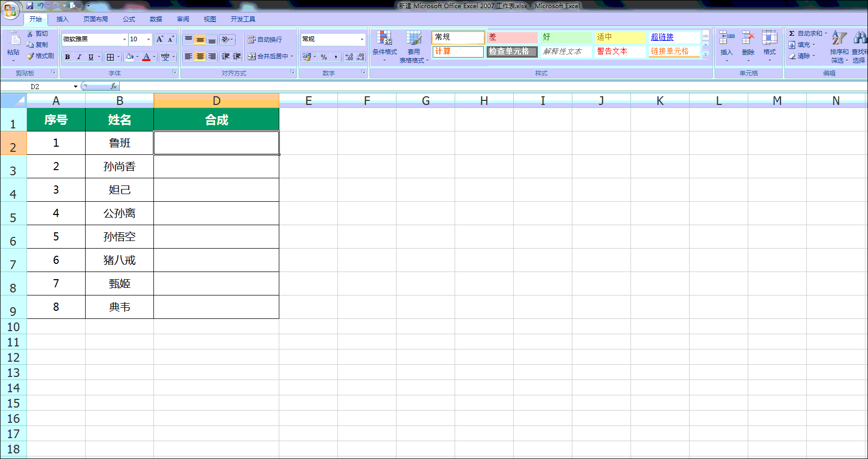Decrease font size with the smaller A
The width and height of the screenshot is (868, 459).
coord(171,39)
